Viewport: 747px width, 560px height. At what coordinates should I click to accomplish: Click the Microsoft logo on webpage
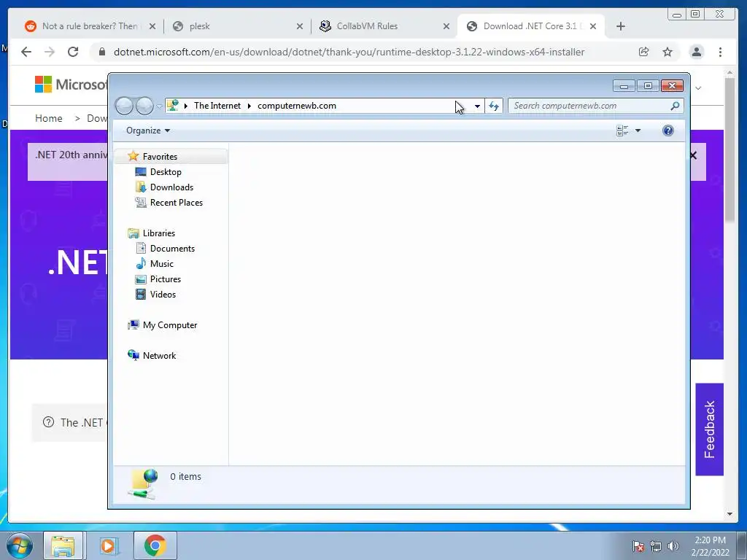(x=71, y=85)
